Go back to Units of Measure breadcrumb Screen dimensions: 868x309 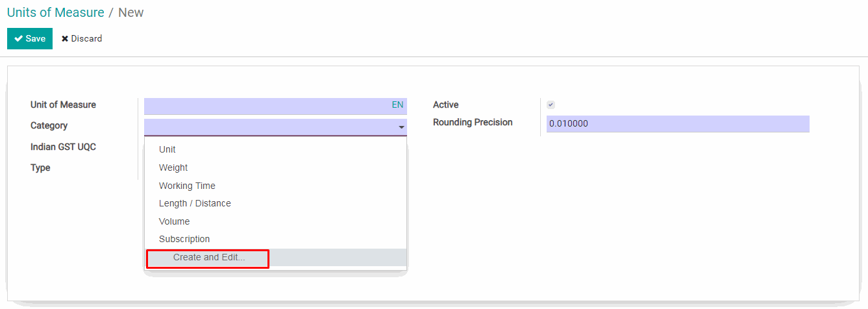pyautogui.click(x=55, y=12)
